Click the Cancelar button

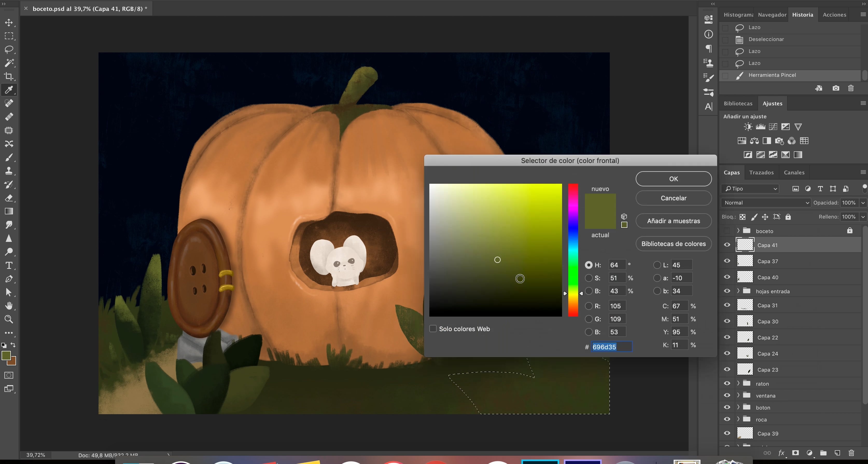(674, 198)
